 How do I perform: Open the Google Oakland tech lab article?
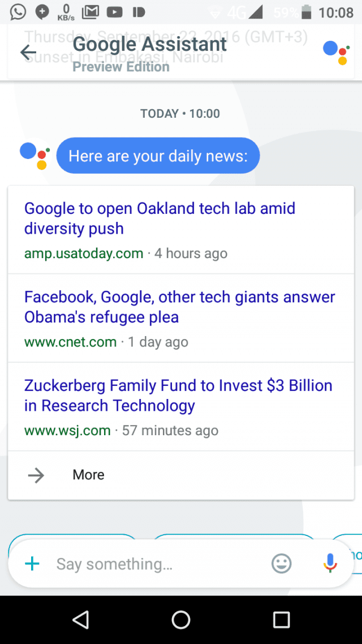click(x=181, y=230)
